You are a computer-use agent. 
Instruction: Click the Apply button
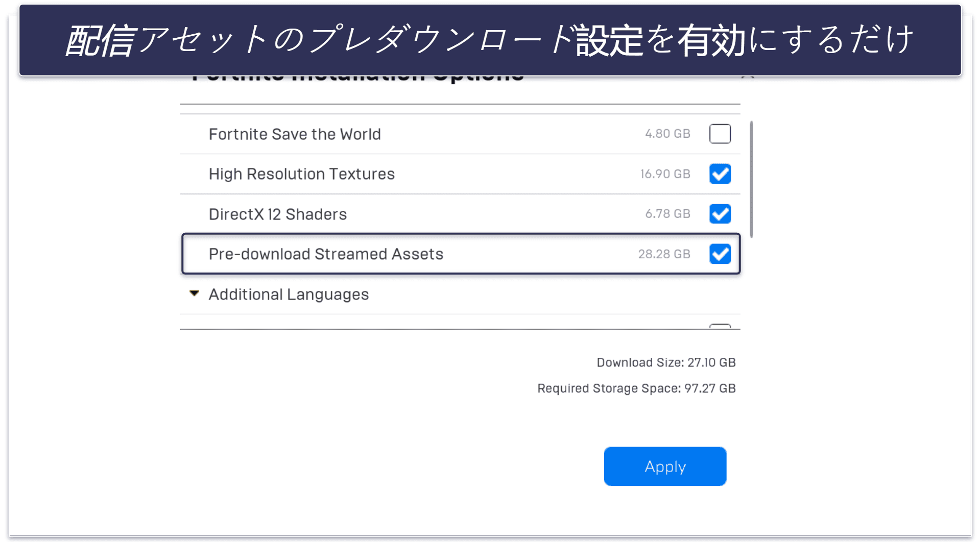(x=665, y=466)
